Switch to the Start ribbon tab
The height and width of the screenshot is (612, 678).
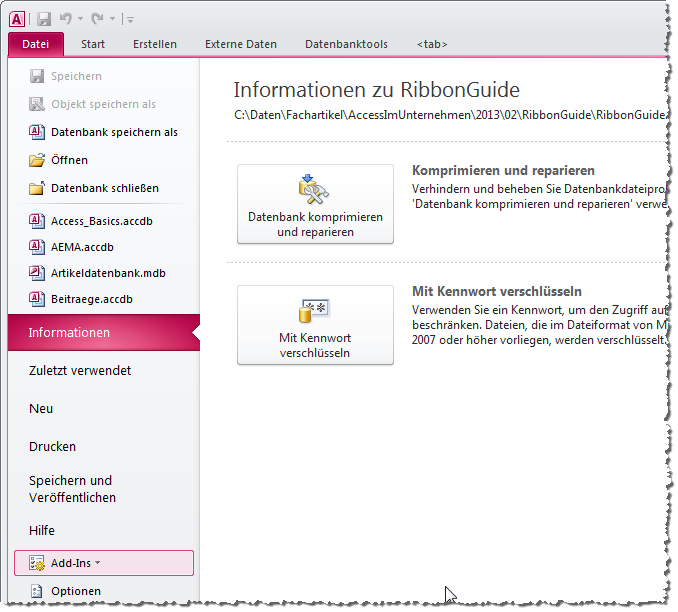coord(93,44)
